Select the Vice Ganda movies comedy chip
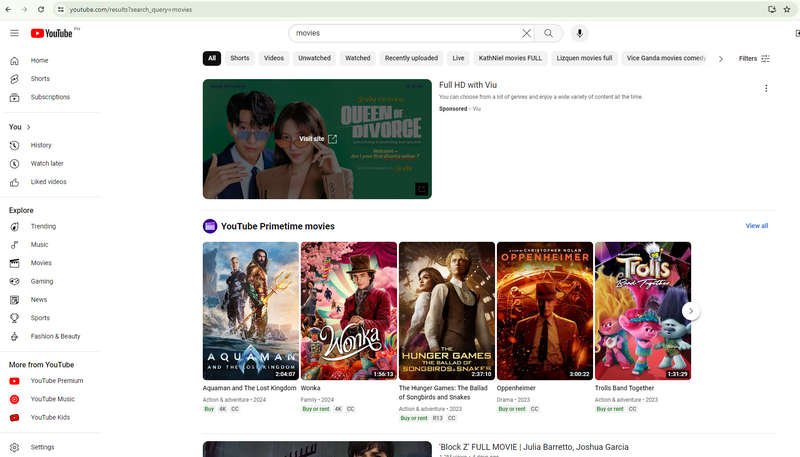Image resolution: width=800 pixels, height=457 pixels. click(665, 58)
